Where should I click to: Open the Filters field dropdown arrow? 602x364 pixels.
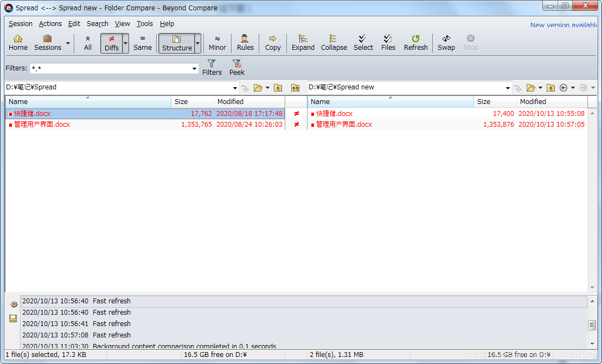tap(194, 69)
